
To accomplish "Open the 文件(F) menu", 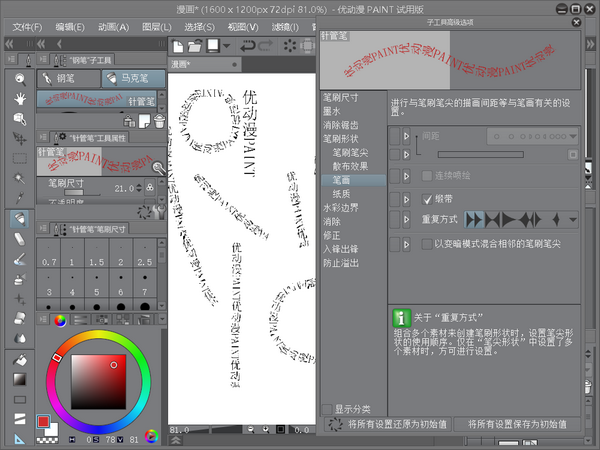I will [27, 27].
